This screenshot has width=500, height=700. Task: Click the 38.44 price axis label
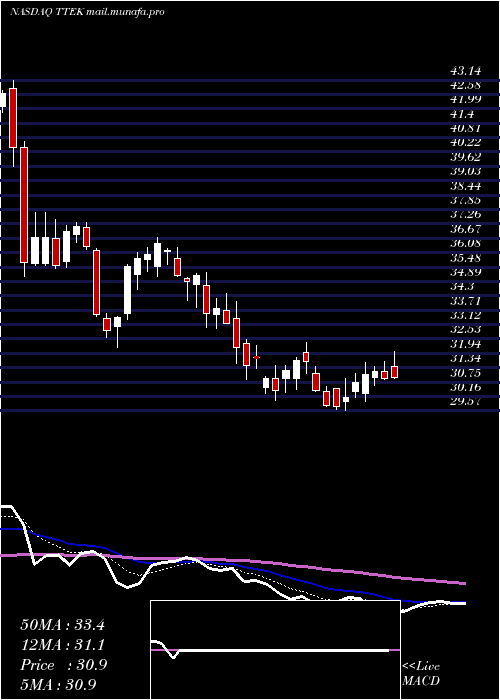[x=465, y=186]
